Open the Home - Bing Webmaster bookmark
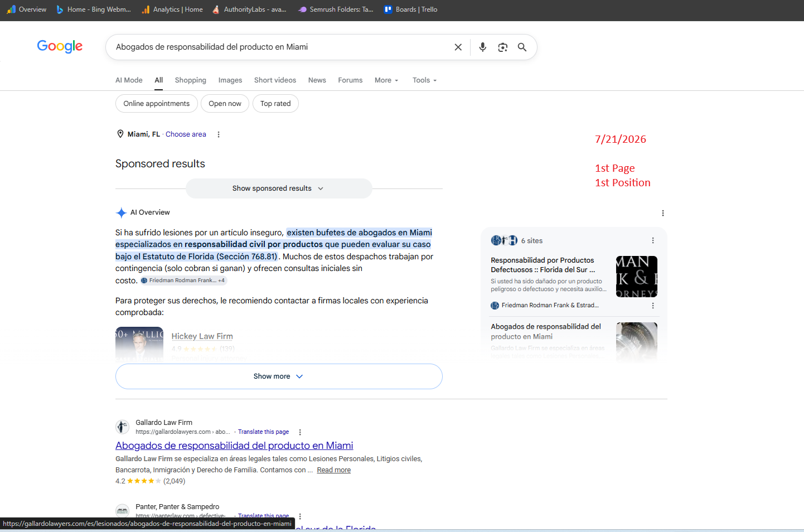This screenshot has height=532, width=804. tap(94, 9)
